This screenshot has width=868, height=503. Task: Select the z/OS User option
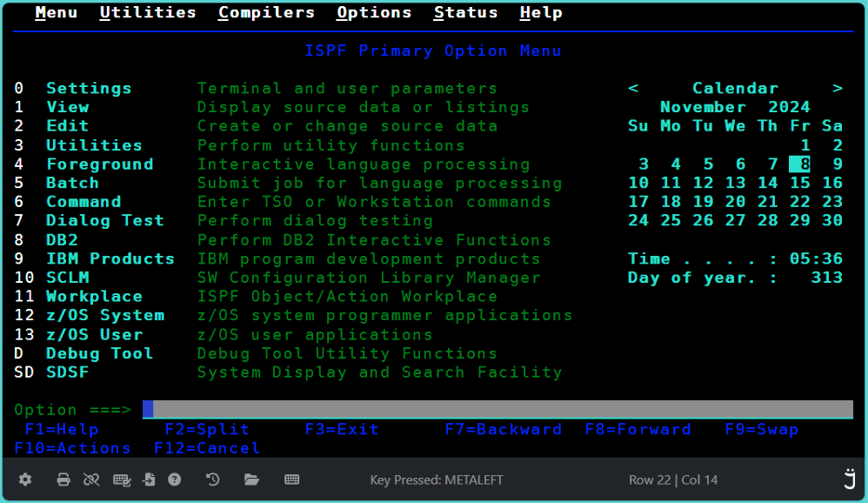[x=94, y=334]
